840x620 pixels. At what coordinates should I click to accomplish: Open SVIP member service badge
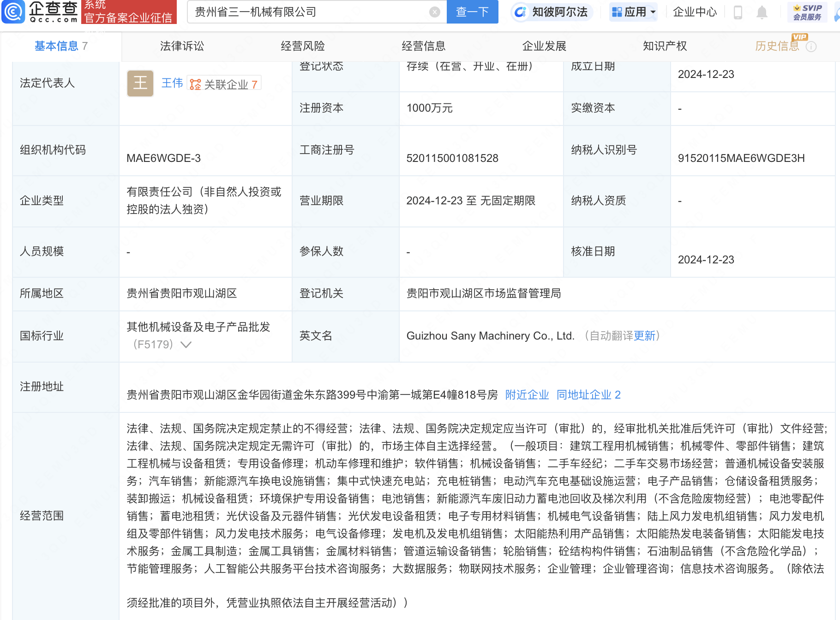(x=807, y=12)
